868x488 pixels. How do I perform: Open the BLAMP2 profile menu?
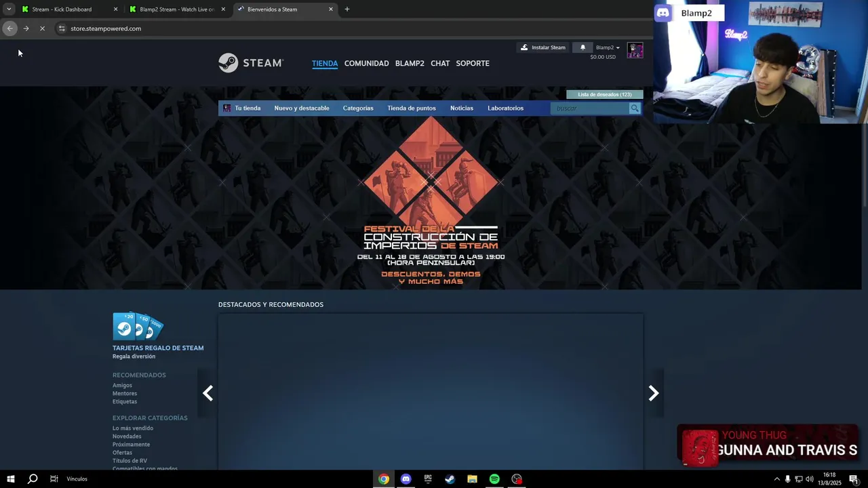tap(410, 63)
